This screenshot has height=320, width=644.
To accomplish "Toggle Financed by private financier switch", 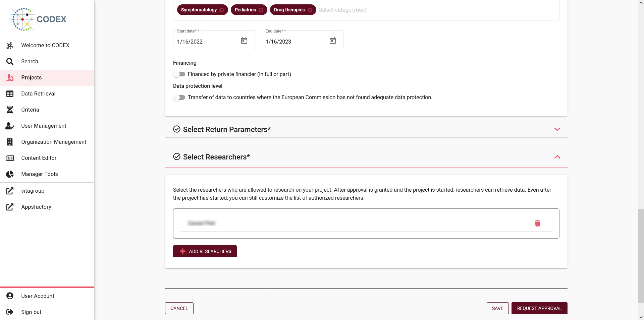I will point(179,74).
